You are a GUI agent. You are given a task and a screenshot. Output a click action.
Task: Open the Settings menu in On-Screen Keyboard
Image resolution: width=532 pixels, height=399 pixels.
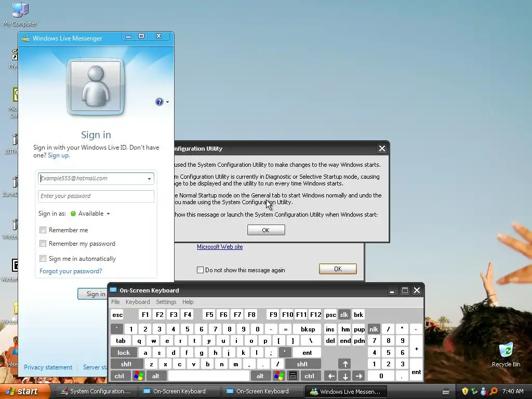pos(166,302)
